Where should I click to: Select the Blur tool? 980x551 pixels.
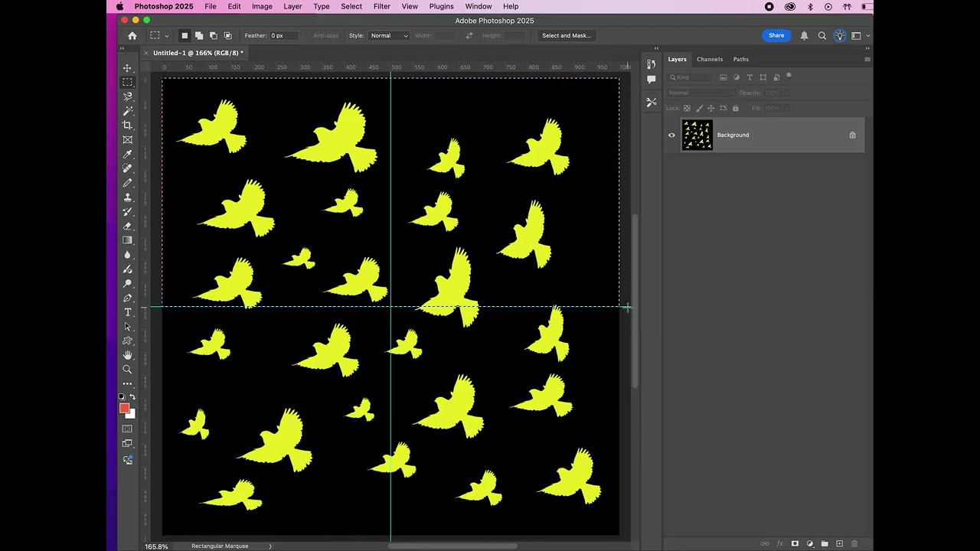coord(127,255)
